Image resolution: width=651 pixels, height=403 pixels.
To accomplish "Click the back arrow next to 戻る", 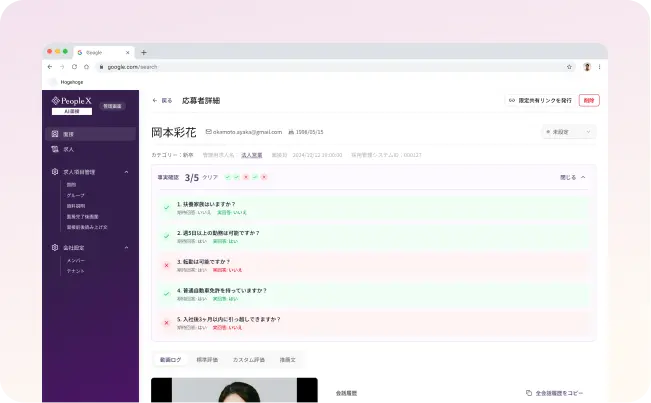I will (x=154, y=101).
